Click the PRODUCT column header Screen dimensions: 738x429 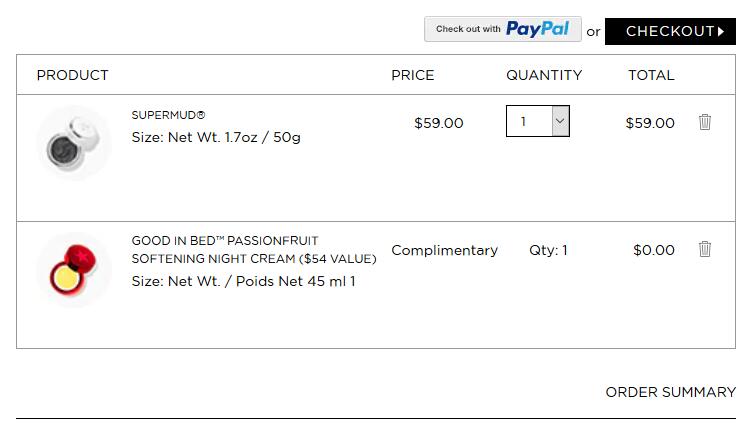coord(72,75)
